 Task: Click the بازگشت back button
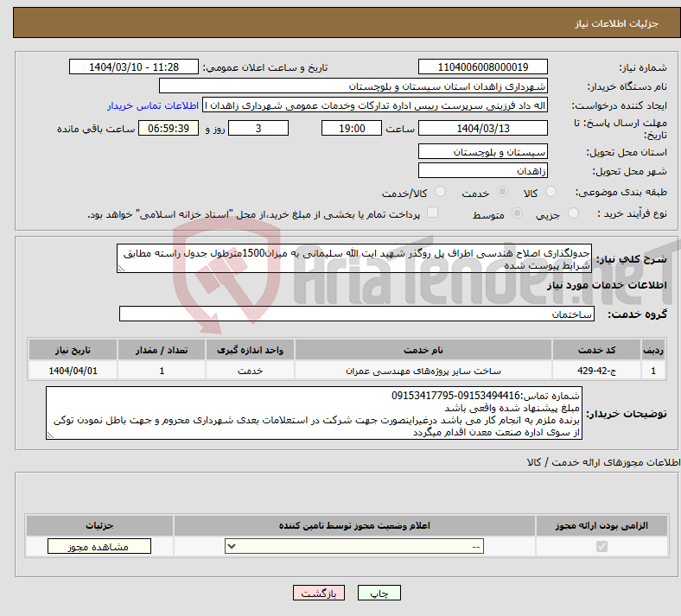[319, 593]
